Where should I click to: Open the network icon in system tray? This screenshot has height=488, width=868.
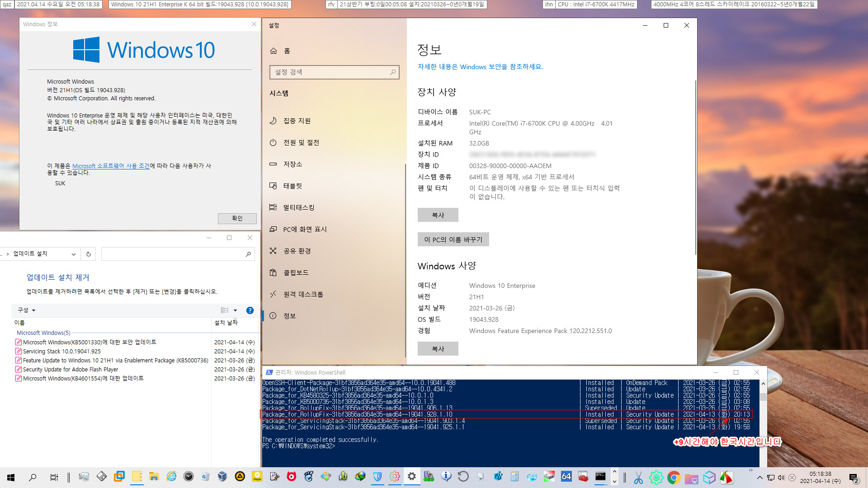point(771,478)
